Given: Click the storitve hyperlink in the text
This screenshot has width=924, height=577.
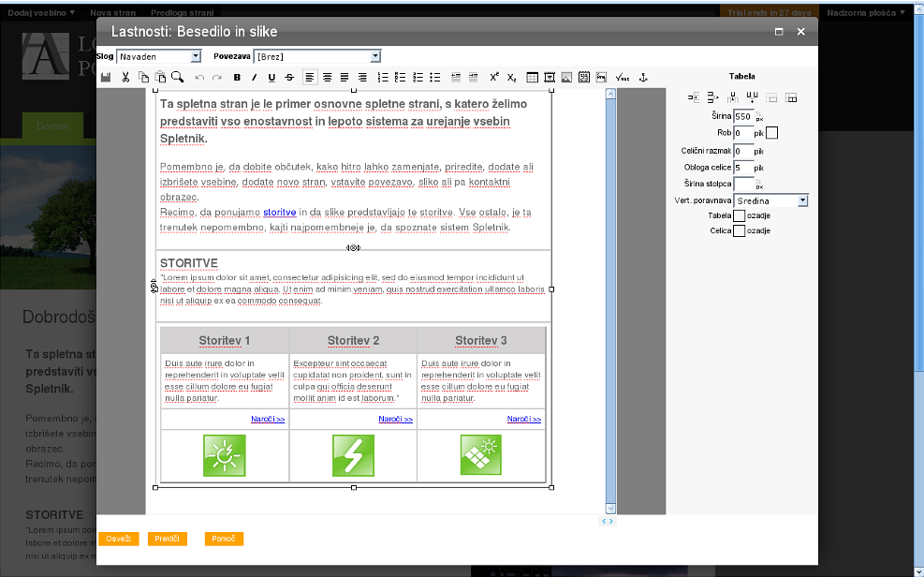Looking at the screenshot, I should pos(279,213).
